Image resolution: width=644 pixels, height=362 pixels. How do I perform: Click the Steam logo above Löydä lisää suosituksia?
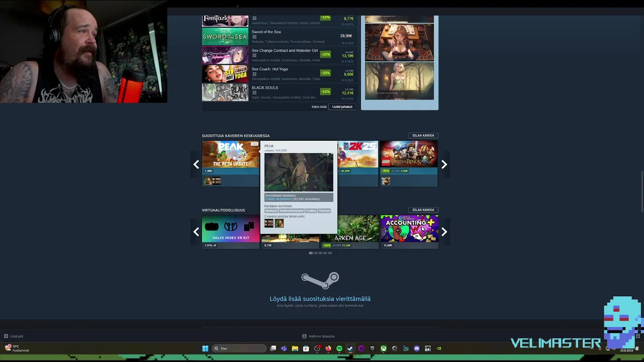coord(320,281)
